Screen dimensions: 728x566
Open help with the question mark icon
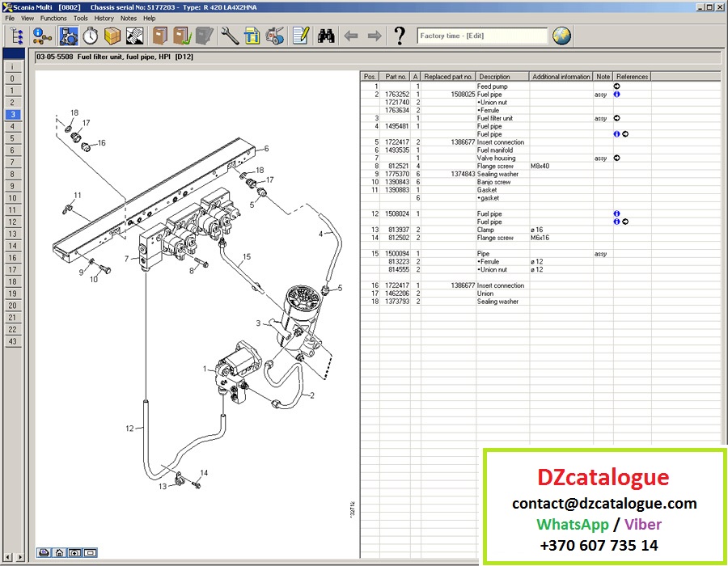coord(400,36)
